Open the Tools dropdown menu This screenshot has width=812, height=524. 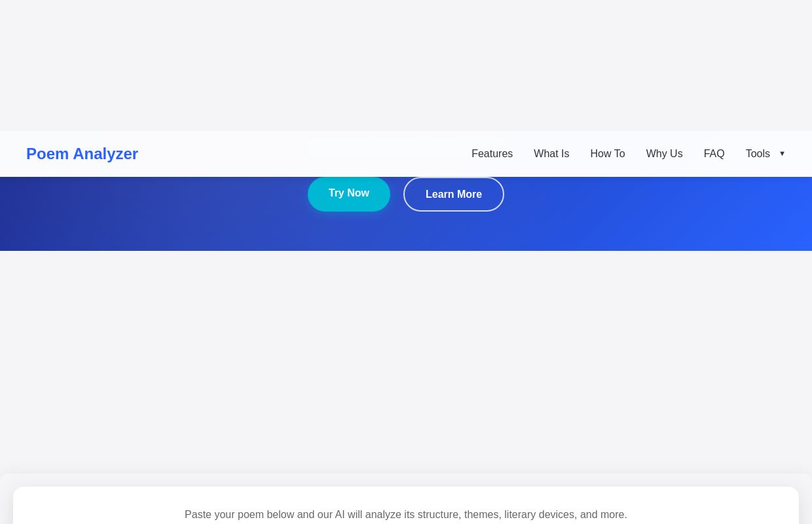[x=758, y=153]
